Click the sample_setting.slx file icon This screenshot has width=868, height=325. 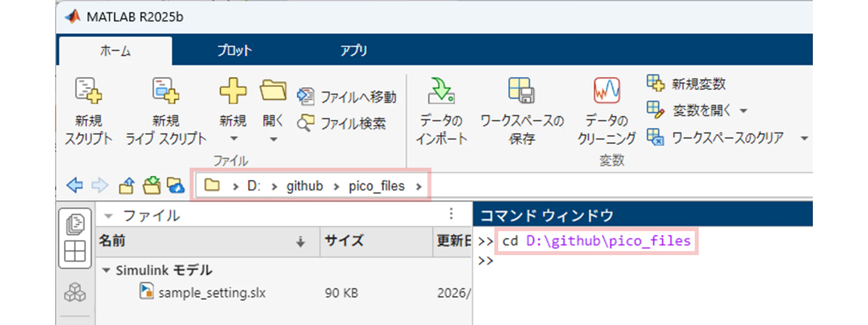pyautogui.click(x=147, y=291)
